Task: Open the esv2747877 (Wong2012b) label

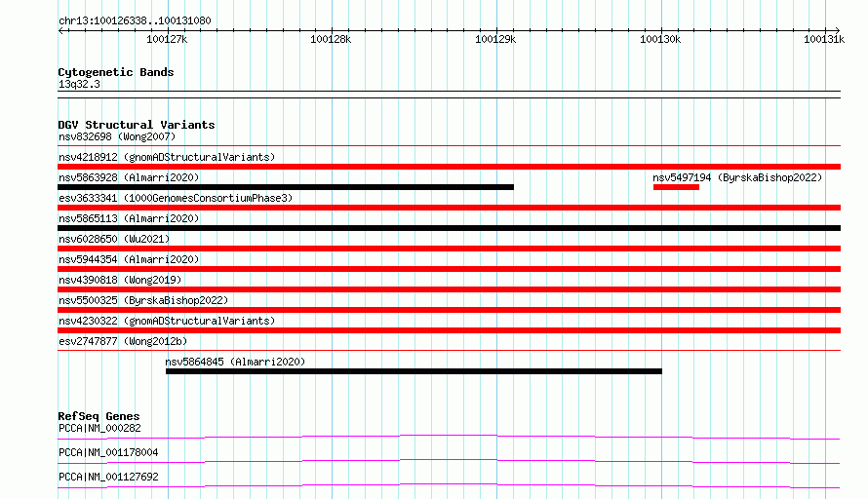Action: [123, 341]
